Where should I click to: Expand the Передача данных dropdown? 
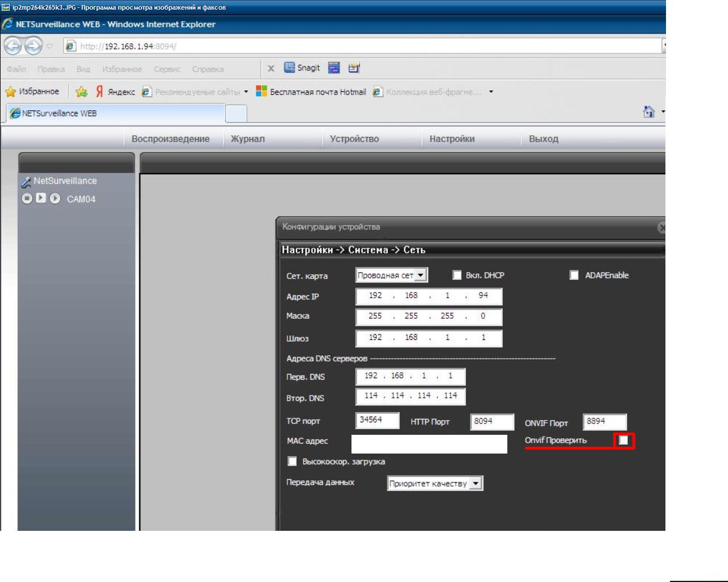point(476,483)
